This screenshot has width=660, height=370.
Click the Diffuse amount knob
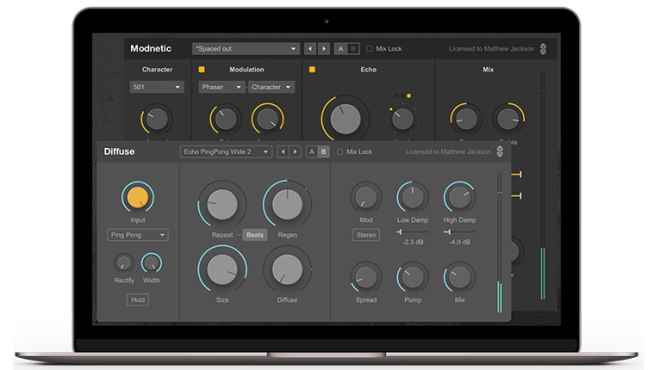click(287, 269)
